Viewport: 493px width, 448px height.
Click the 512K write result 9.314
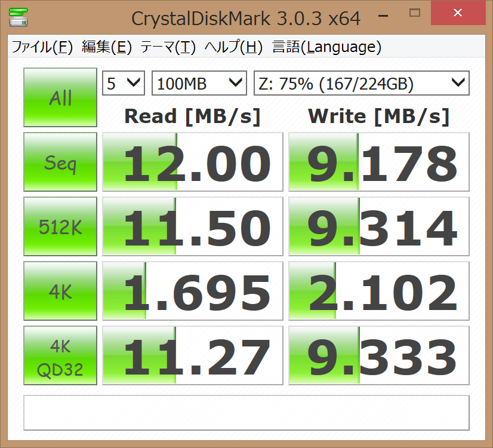379,226
